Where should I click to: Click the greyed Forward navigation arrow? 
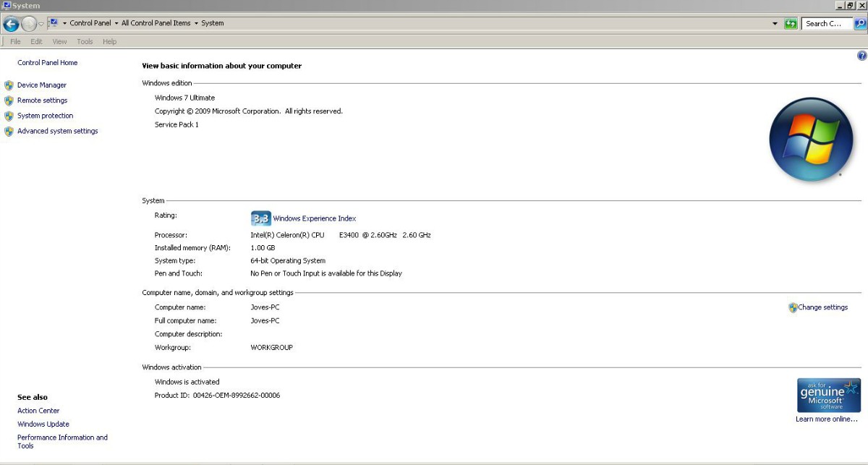tap(29, 24)
